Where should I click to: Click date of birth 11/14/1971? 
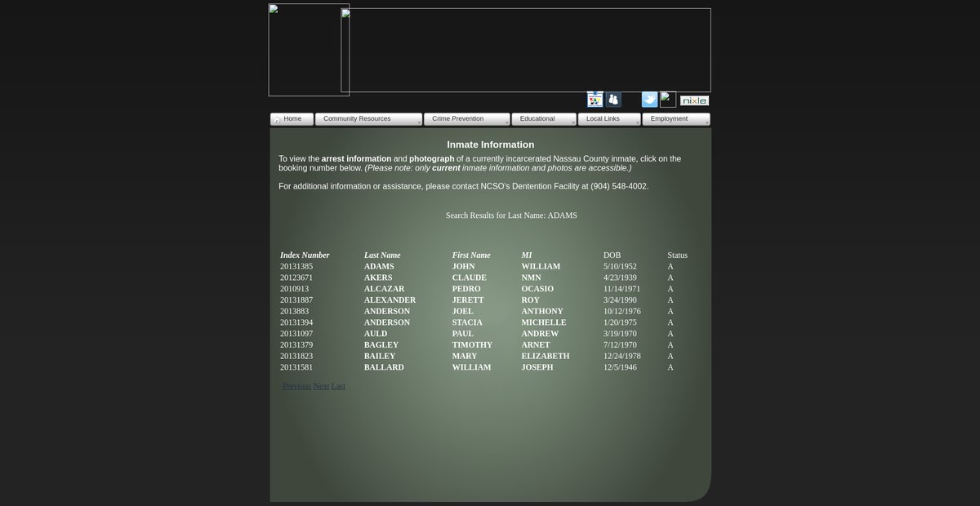tap(622, 289)
